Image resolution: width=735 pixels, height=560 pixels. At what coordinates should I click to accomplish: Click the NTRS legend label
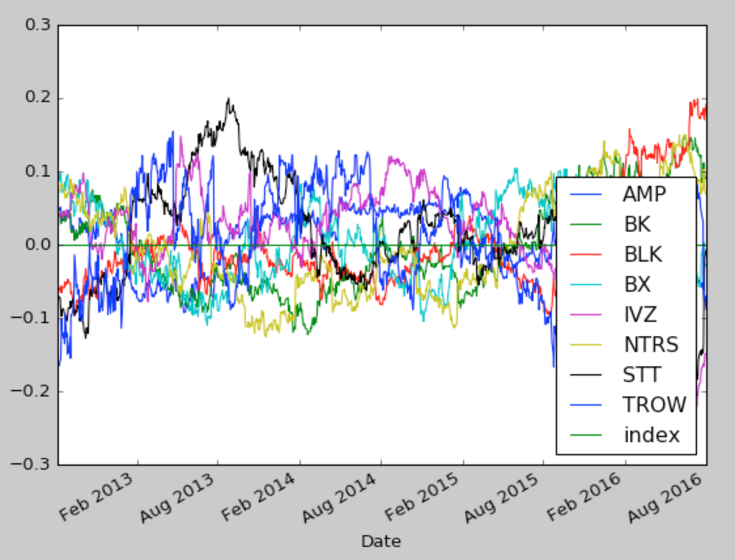[x=651, y=345]
